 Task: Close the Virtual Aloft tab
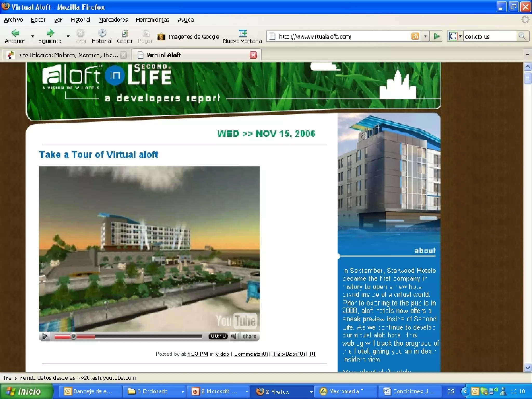click(x=253, y=55)
